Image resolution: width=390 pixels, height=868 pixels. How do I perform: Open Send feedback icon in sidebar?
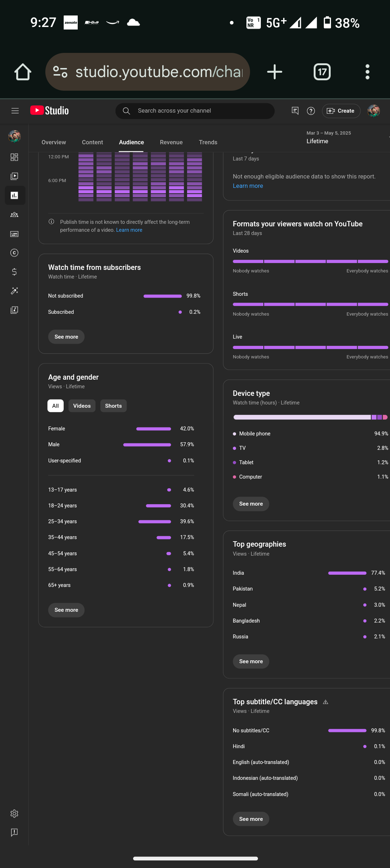coord(14,832)
